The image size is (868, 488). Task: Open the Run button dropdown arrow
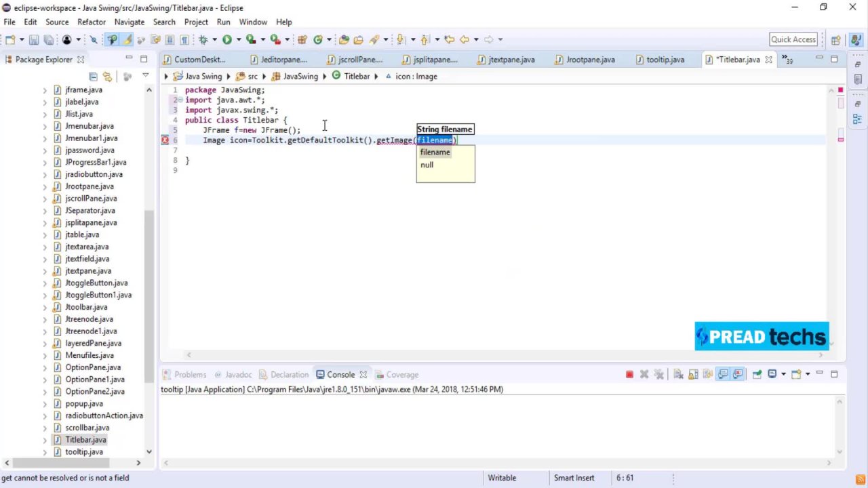(238, 40)
